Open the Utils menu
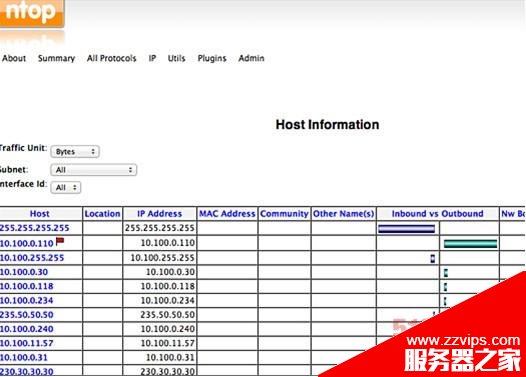Image resolution: width=526 pixels, height=377 pixels. (x=176, y=58)
